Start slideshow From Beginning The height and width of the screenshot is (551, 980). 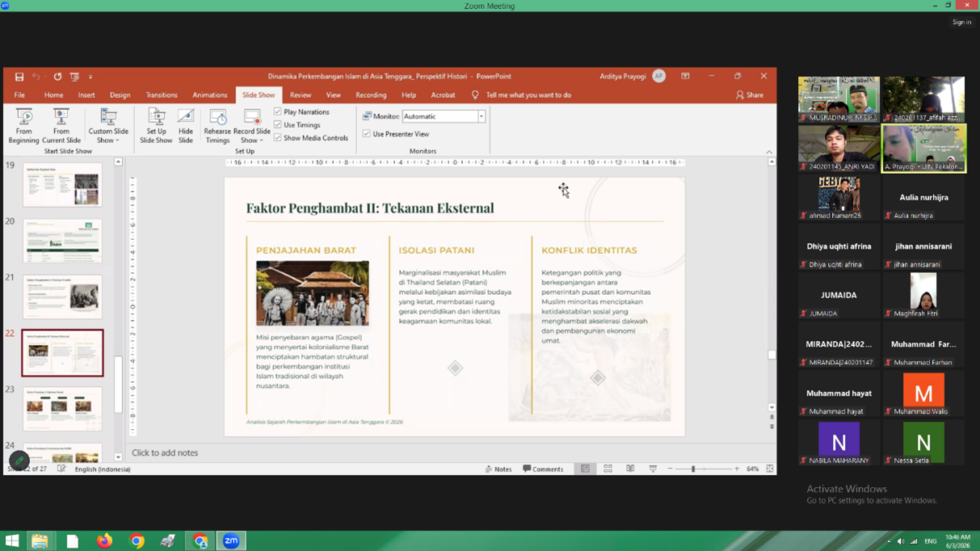(x=23, y=125)
